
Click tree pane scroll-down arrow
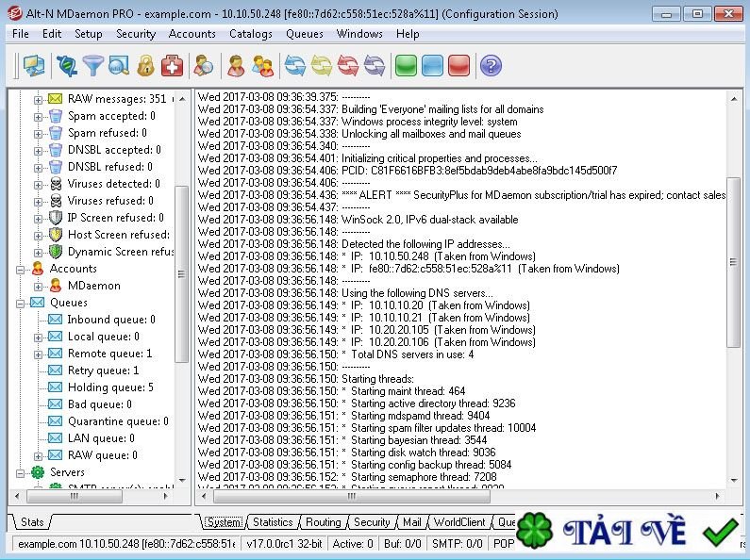(x=182, y=480)
